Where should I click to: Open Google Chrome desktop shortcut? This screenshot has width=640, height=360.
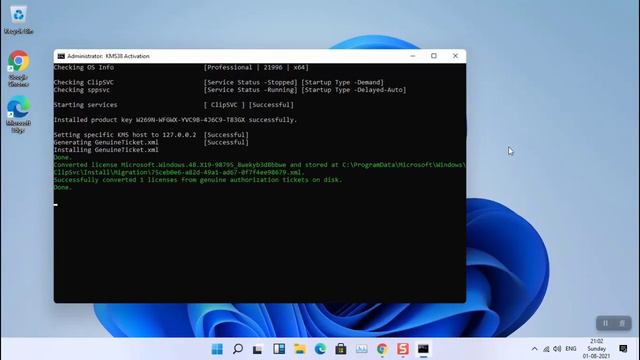tap(18, 69)
